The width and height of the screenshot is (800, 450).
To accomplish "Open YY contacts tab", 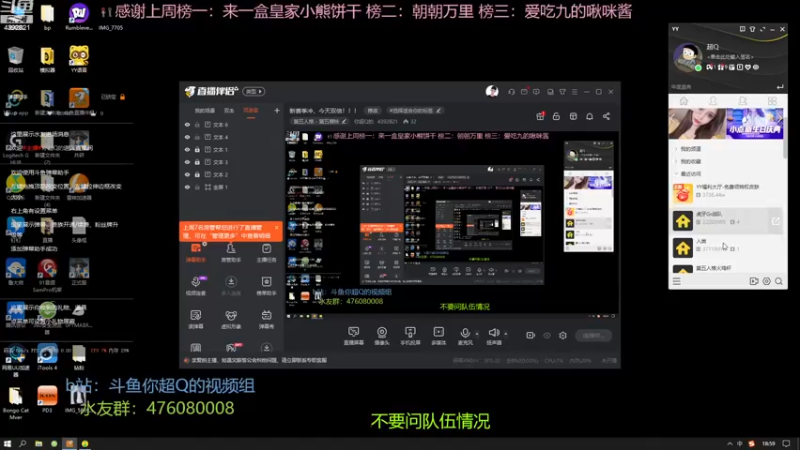I will [x=713, y=101].
